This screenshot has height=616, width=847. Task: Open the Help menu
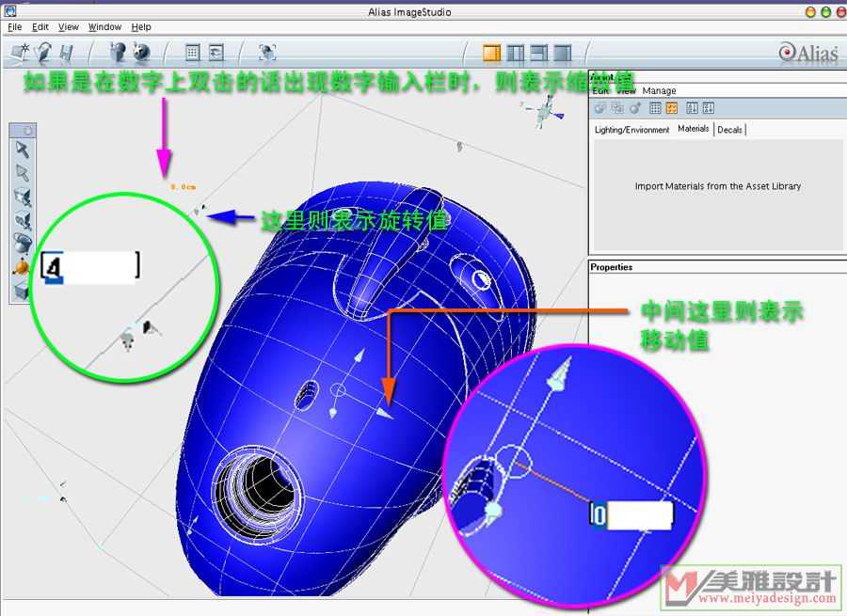pos(141,27)
